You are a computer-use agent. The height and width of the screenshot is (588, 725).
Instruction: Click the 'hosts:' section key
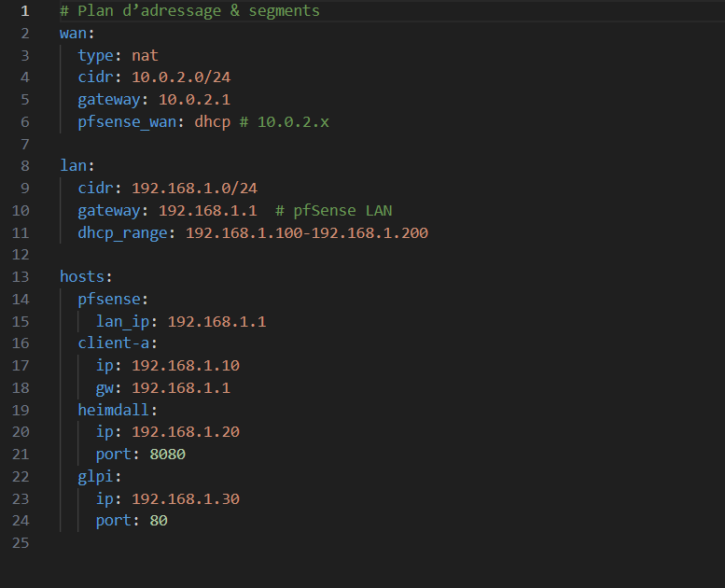click(86, 276)
